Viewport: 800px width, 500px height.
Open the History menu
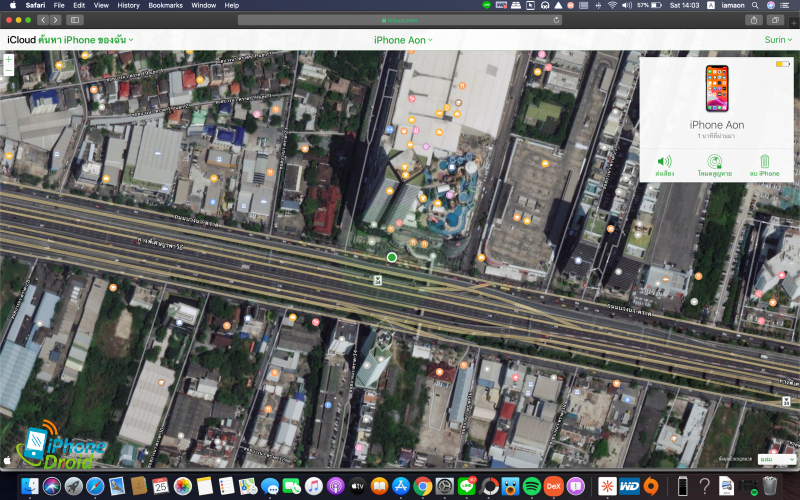[x=128, y=5]
